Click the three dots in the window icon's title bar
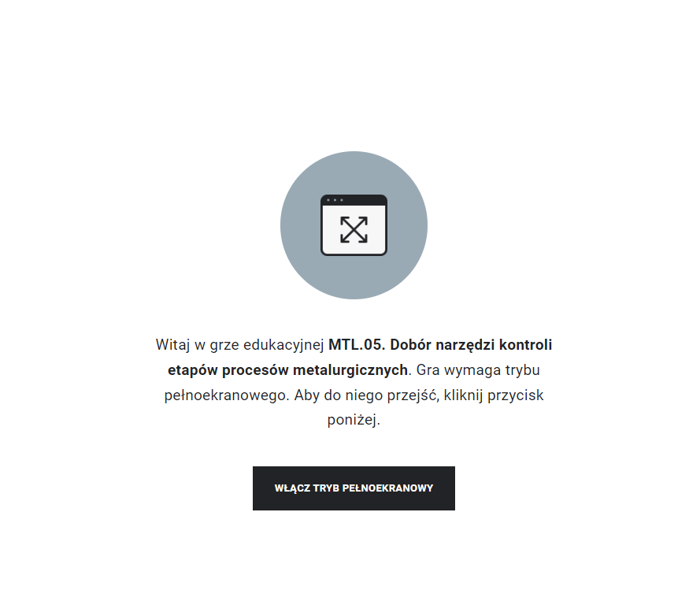This screenshot has height=616, width=689. 335,200
